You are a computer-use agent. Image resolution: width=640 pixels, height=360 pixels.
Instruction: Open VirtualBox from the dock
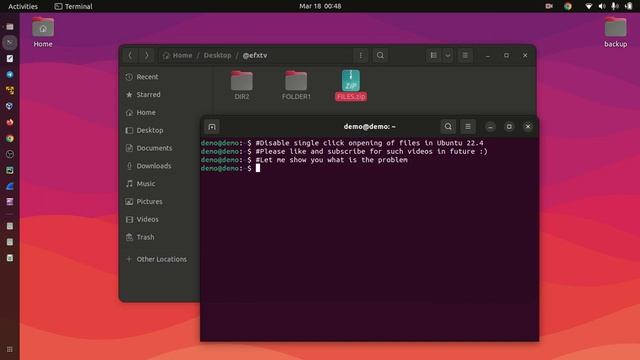pyautogui.click(x=10, y=106)
